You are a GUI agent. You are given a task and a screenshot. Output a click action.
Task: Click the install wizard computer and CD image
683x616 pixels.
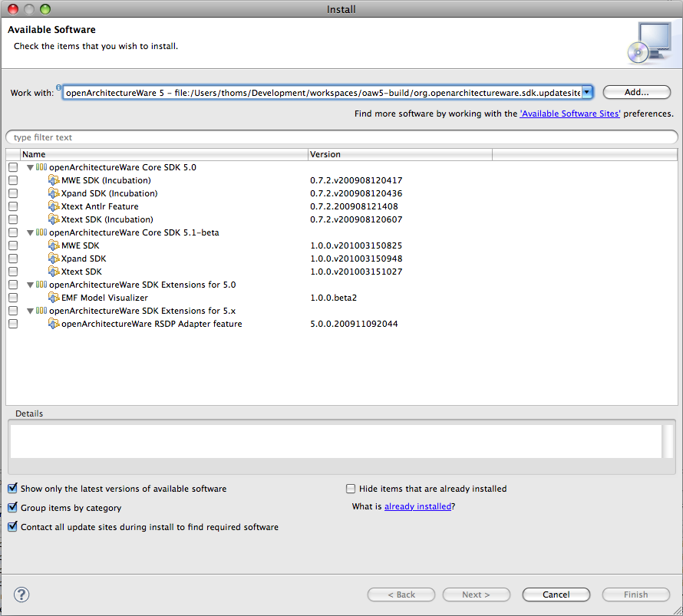(649, 43)
